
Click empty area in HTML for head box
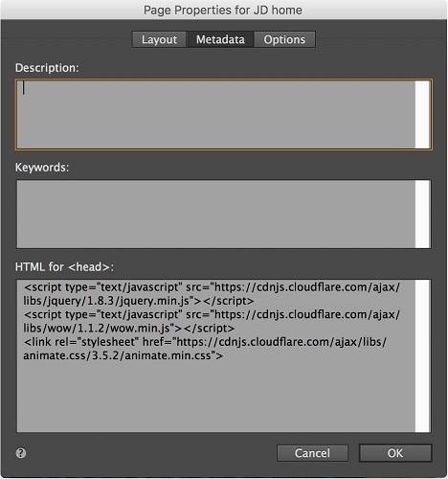point(215,398)
